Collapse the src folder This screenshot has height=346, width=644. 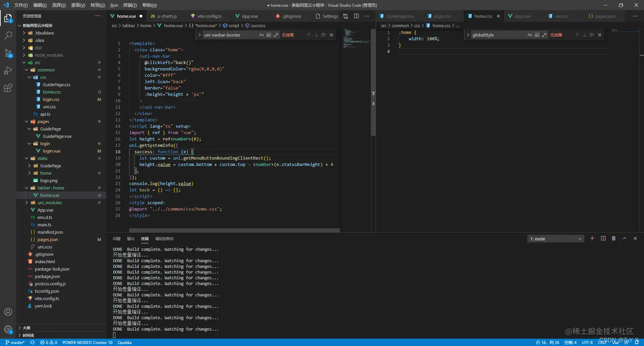pos(24,63)
